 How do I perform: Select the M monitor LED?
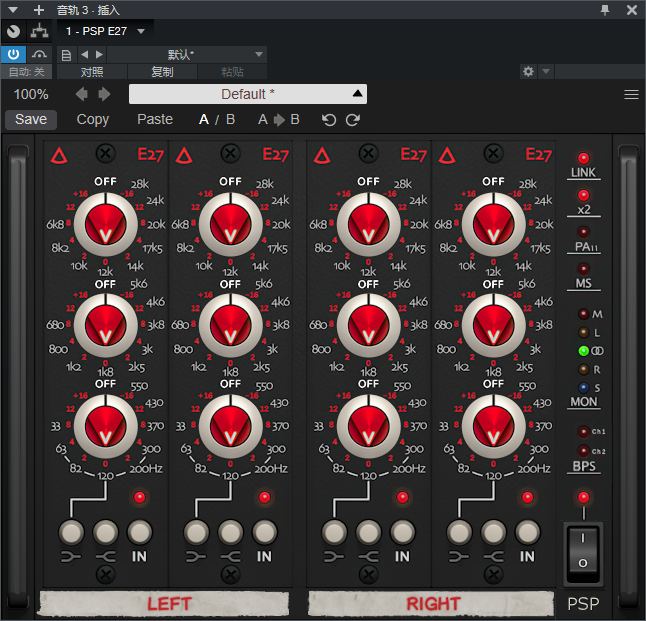tap(583, 314)
